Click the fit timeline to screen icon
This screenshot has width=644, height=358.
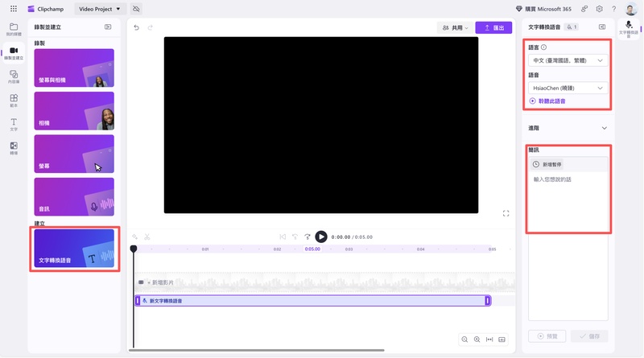[489, 339]
